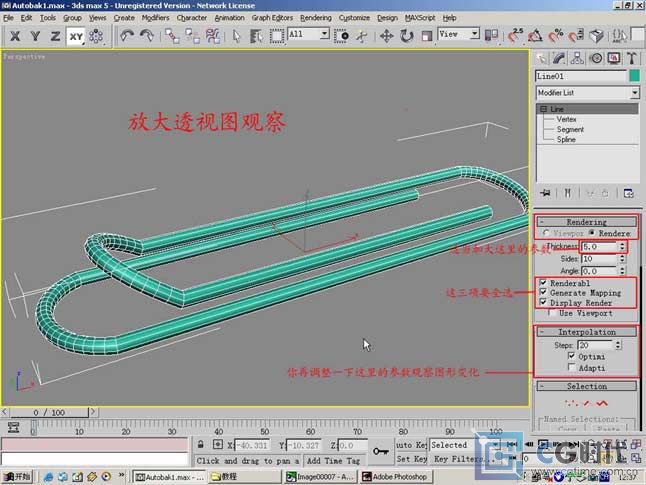
Task: Open the File menu
Action: [x=8, y=18]
